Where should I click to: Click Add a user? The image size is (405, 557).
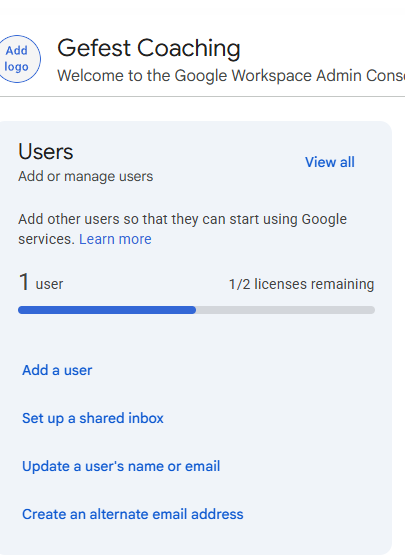(x=57, y=370)
